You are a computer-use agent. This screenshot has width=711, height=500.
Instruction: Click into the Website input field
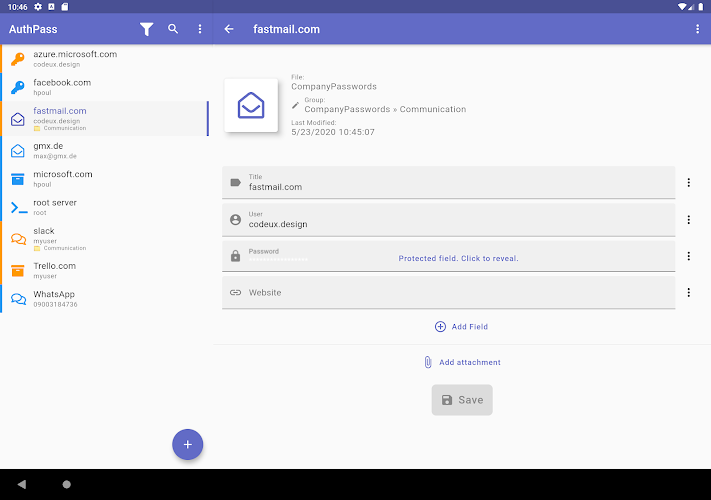click(448, 292)
